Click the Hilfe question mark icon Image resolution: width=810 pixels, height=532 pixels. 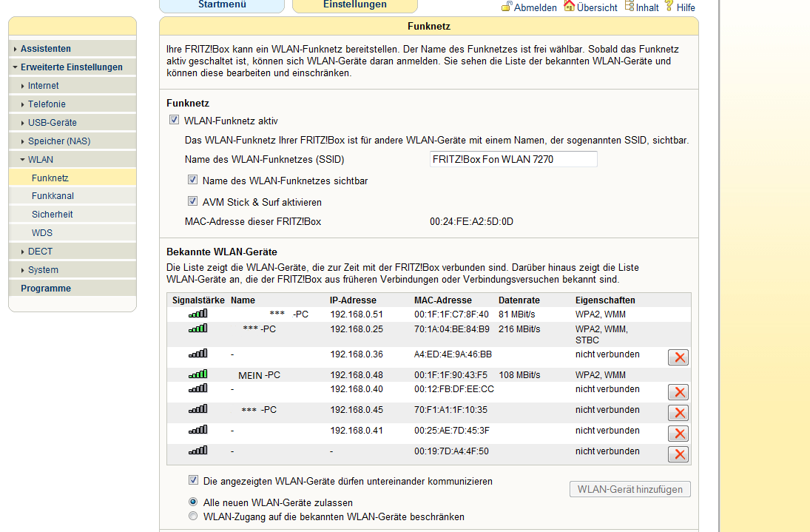point(669,6)
